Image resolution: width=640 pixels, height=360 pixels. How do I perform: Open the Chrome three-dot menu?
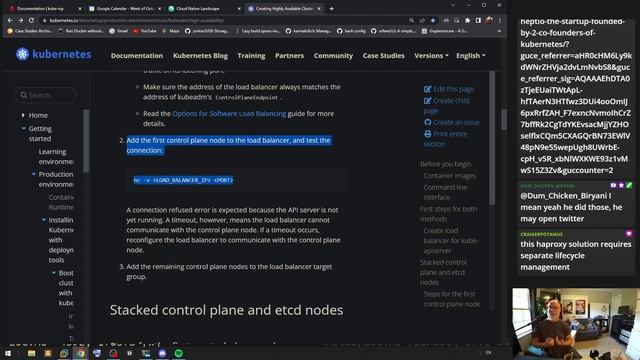[x=500, y=20]
